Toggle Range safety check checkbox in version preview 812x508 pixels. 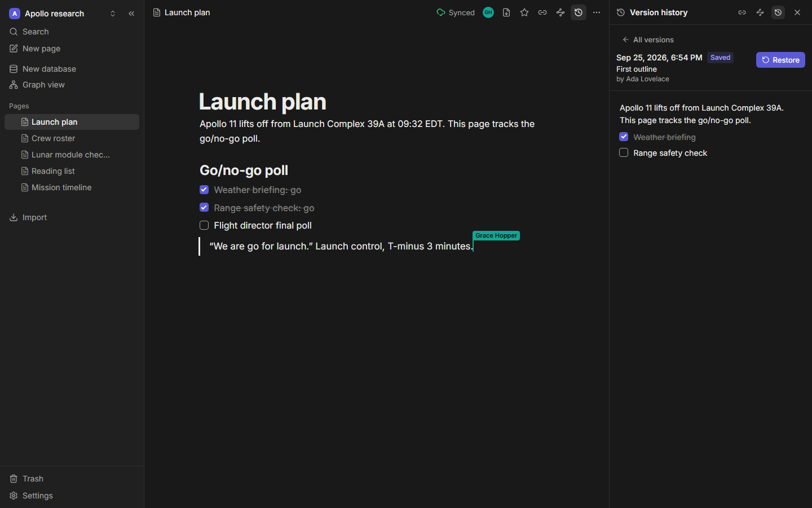click(624, 152)
